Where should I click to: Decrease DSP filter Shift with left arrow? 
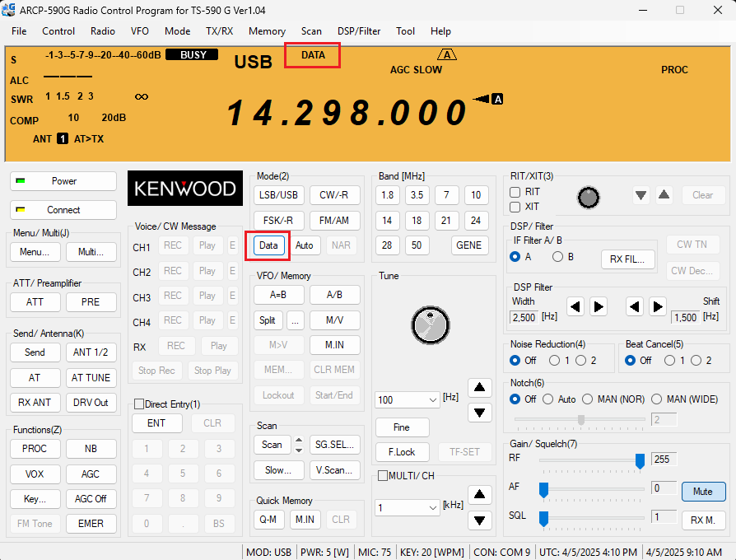tap(635, 307)
